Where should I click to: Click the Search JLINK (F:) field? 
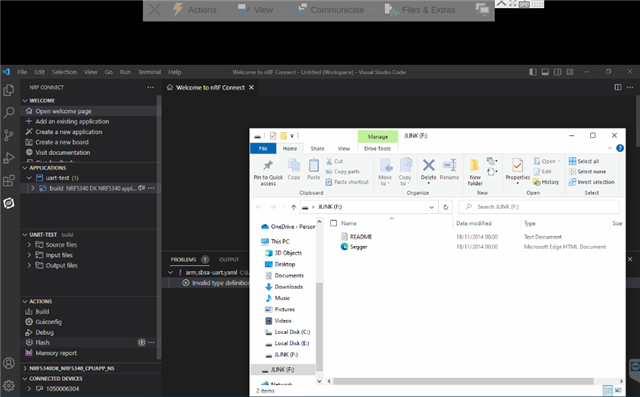pos(539,207)
